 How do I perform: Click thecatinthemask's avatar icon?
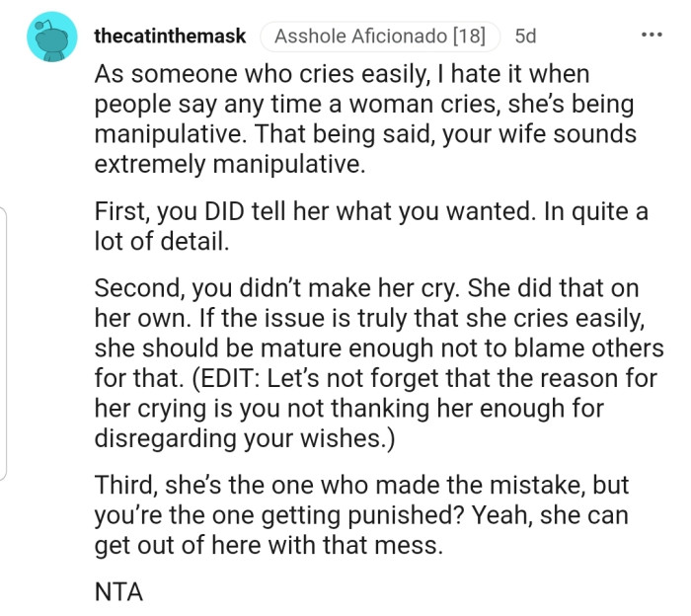(52, 38)
